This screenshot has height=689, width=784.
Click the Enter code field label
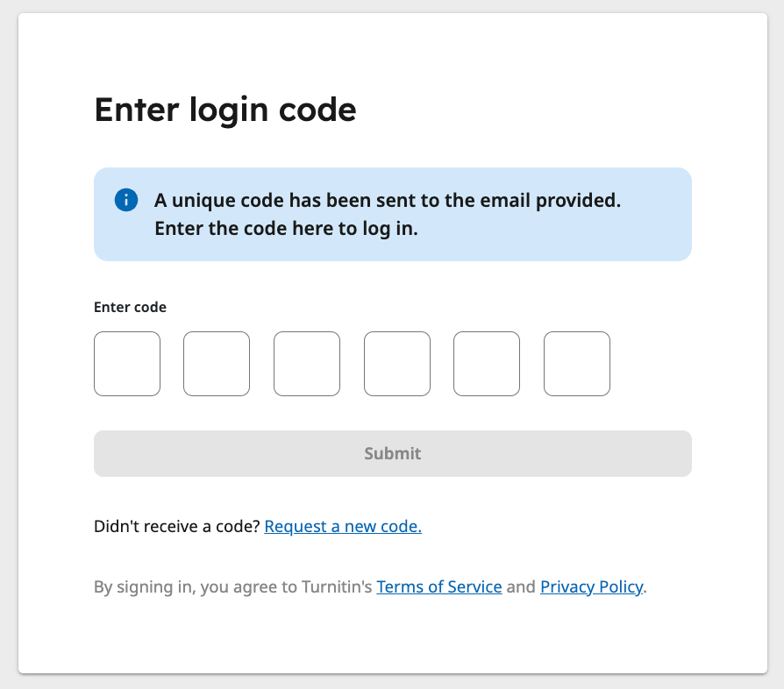(x=130, y=308)
